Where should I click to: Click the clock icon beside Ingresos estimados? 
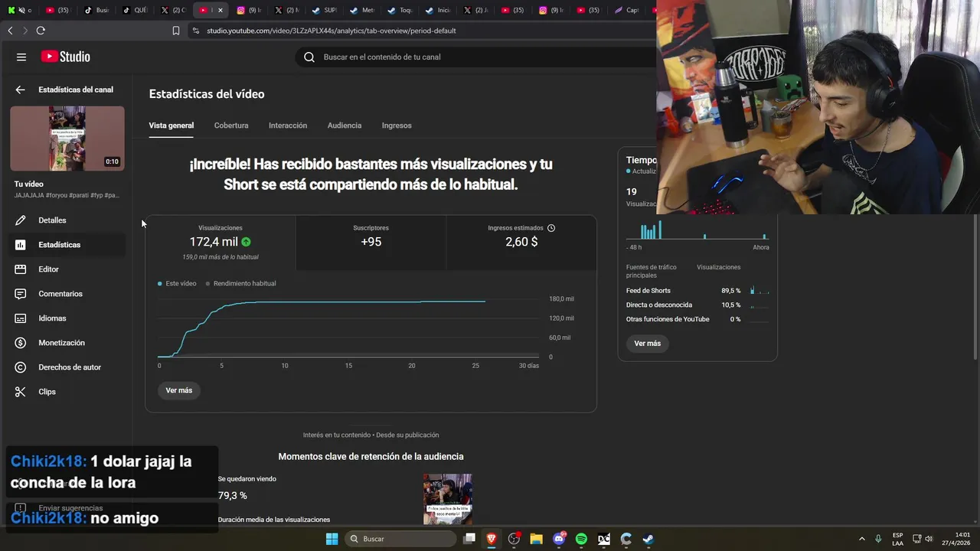tap(551, 228)
